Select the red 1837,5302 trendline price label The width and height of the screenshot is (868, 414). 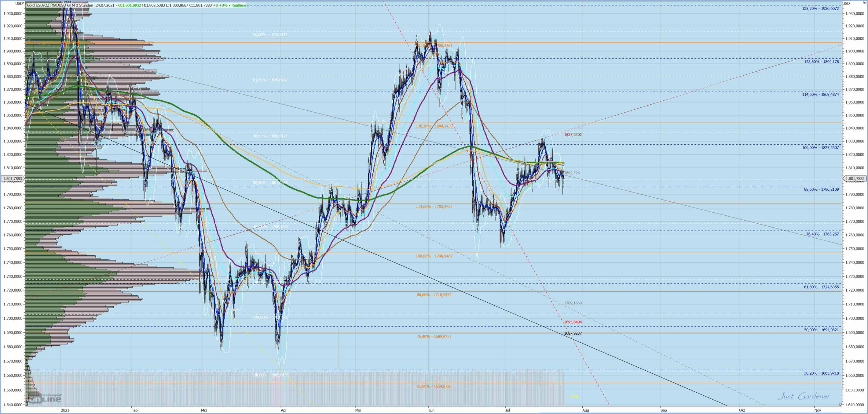pos(573,135)
